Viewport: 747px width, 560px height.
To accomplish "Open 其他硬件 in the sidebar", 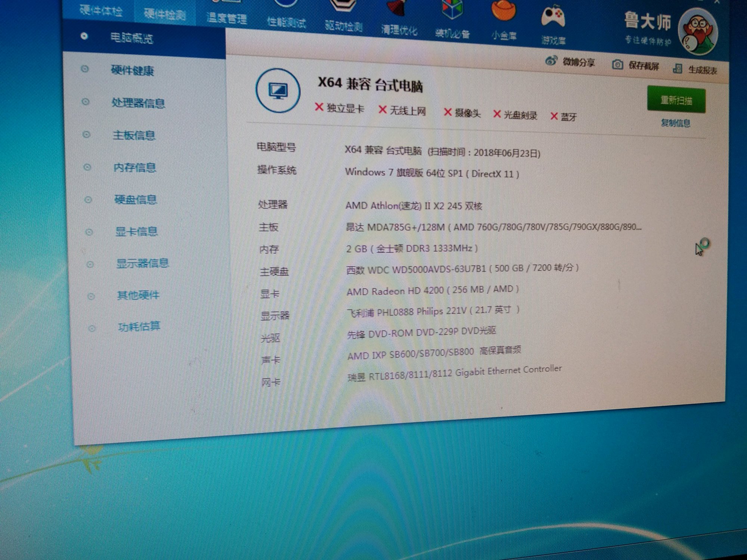I will click(x=138, y=295).
